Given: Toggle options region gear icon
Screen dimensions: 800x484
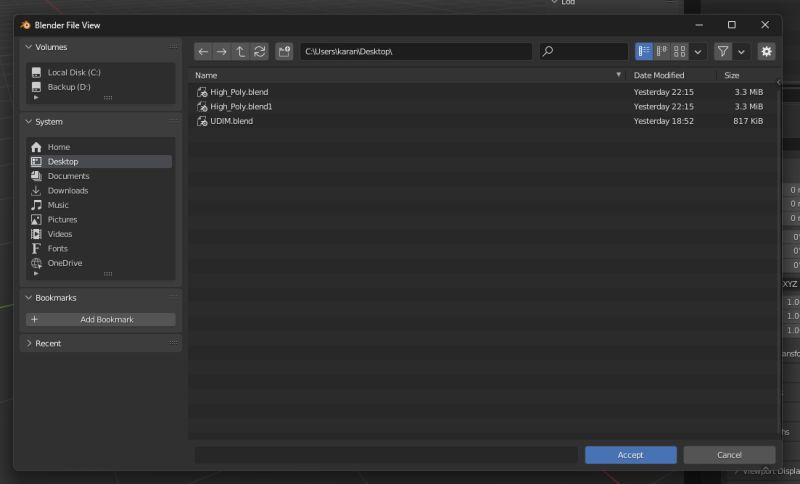Looking at the screenshot, I should 766,52.
